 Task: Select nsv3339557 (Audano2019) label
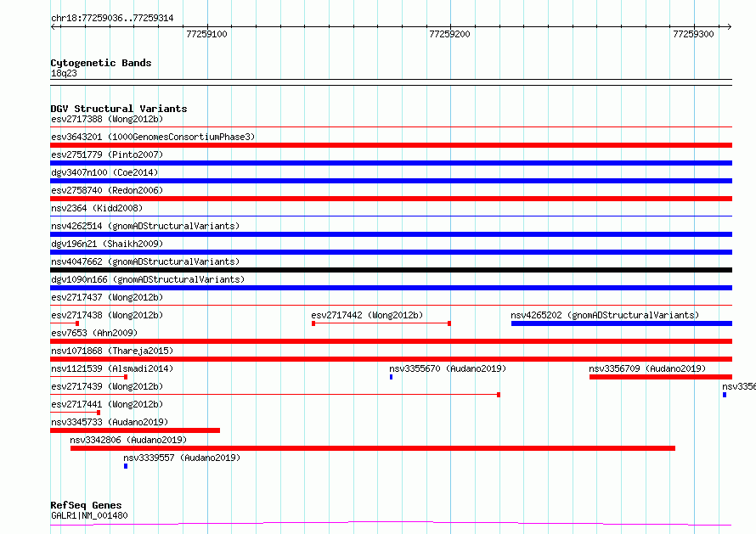tap(182, 458)
